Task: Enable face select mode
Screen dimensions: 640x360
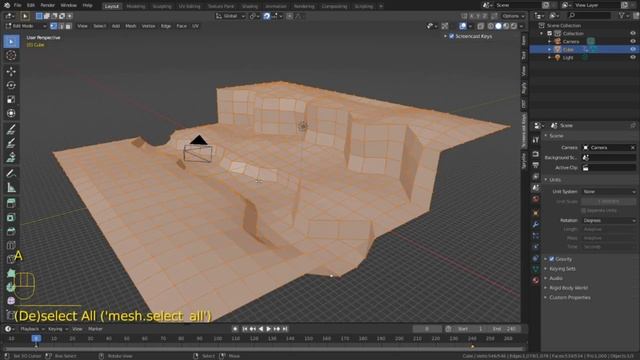Action: click(x=69, y=26)
